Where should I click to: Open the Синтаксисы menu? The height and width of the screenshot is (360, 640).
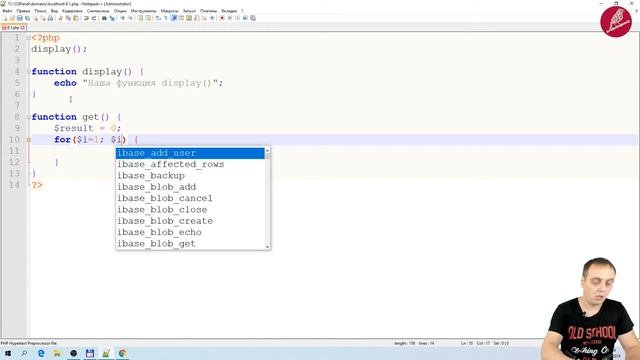tap(98, 11)
